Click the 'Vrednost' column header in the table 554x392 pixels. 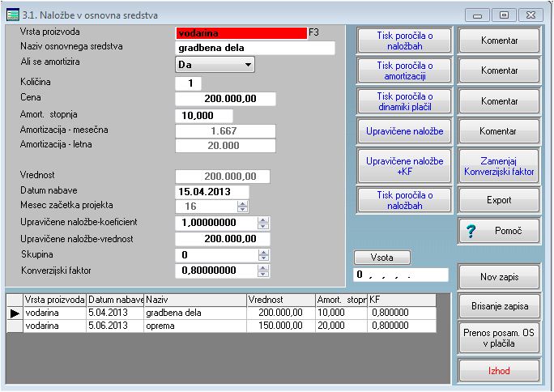(x=279, y=300)
